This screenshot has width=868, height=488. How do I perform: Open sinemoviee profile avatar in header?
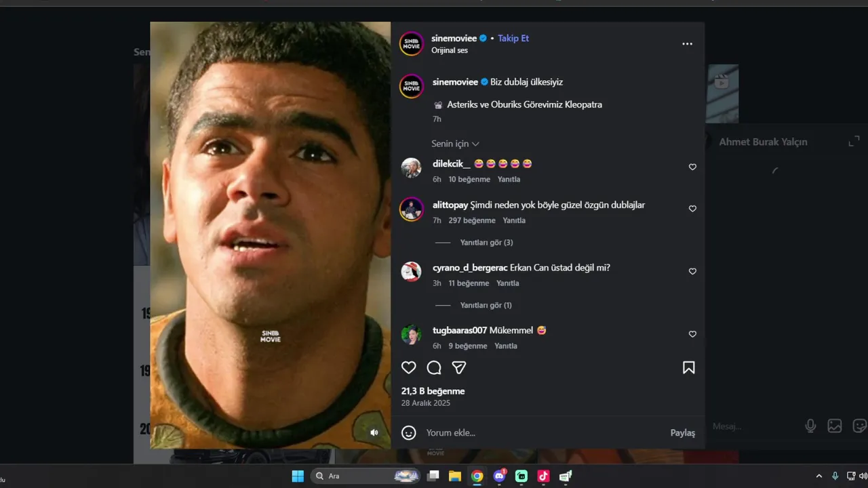tap(412, 43)
